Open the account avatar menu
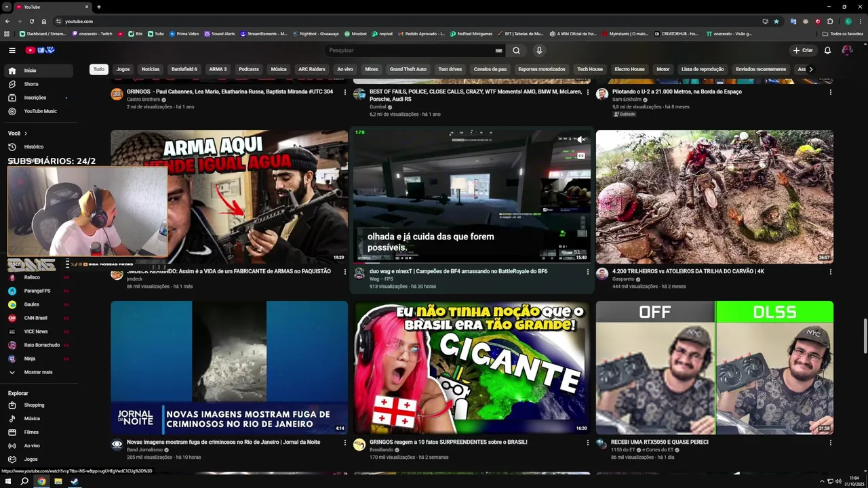Viewport: 868px width, 488px height. click(x=847, y=50)
